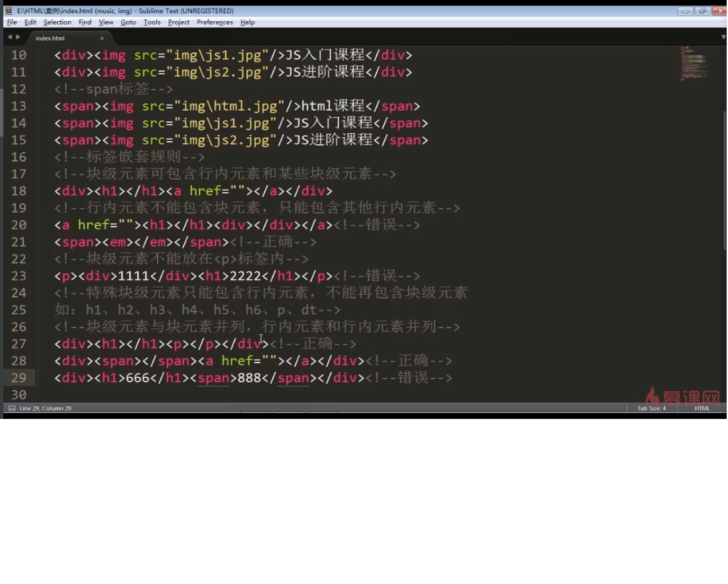The height and width of the screenshot is (584, 728).
Task: Click line number 27 in the gutter
Action: pyautogui.click(x=19, y=344)
